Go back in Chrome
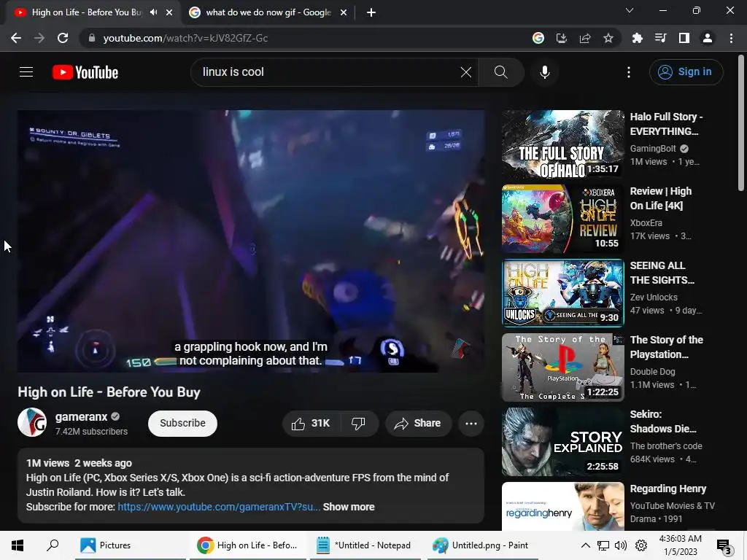The image size is (747, 560). pyautogui.click(x=16, y=38)
